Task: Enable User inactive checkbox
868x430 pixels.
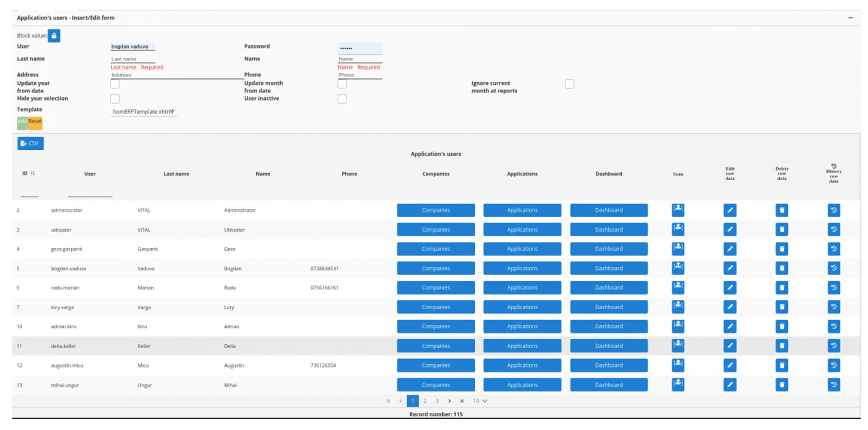Action: [x=342, y=99]
